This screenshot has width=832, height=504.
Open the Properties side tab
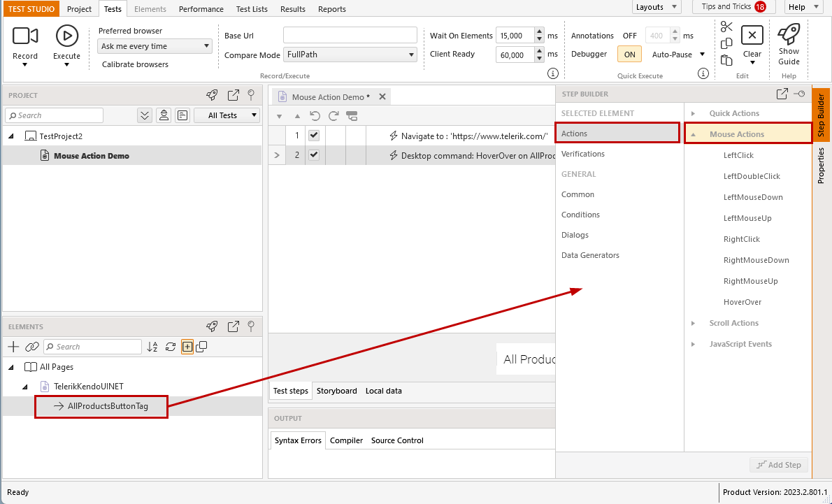pyautogui.click(x=821, y=166)
